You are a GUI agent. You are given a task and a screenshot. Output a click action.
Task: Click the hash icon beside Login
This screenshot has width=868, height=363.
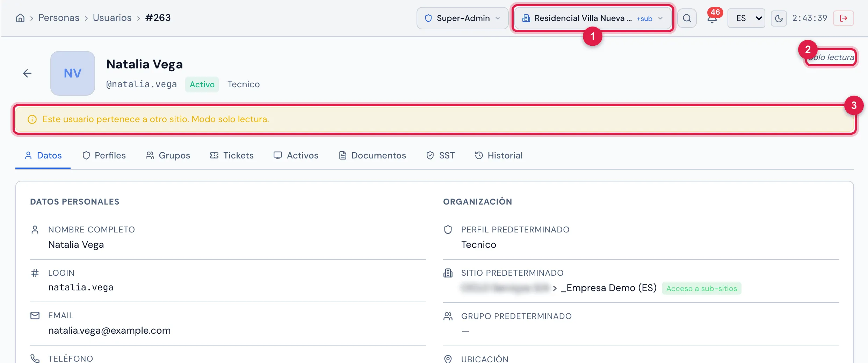coord(35,273)
